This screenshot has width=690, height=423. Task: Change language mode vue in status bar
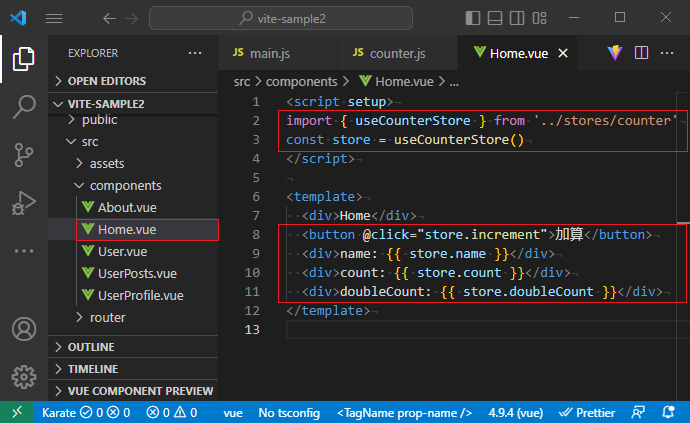coord(233,413)
